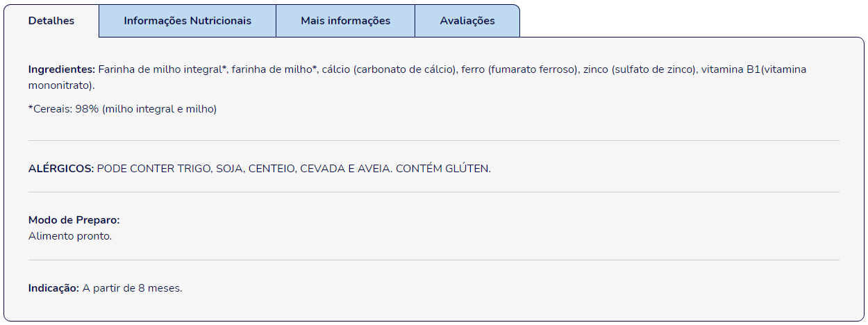
Task: Switch to the Informações Nutricionais tab
Action: coord(187,21)
